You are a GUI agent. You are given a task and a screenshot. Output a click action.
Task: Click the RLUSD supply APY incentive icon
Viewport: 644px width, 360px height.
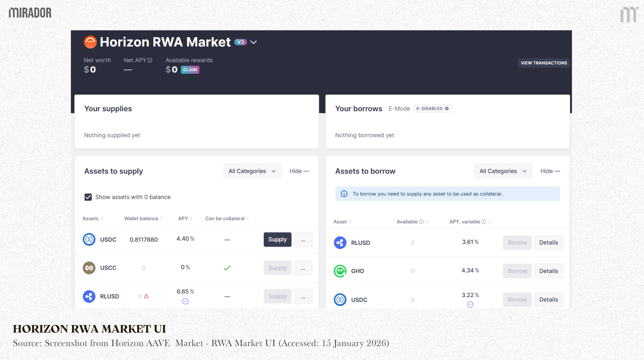185,301
